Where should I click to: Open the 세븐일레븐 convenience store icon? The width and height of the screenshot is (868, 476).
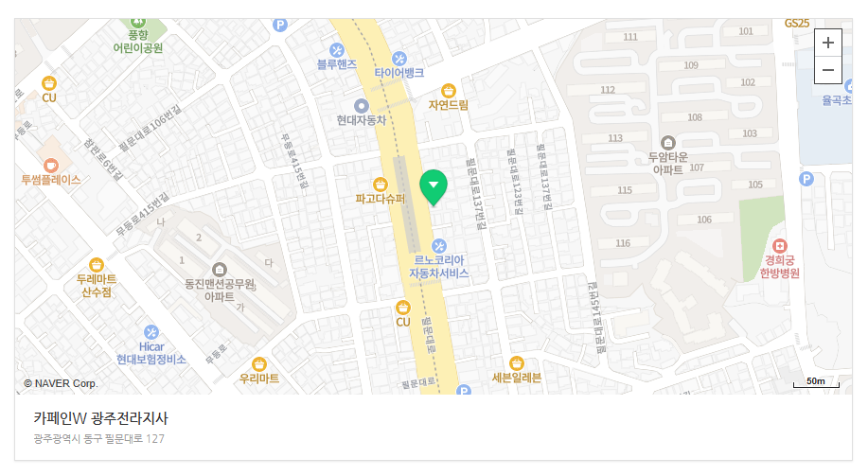pyautogui.click(x=517, y=363)
